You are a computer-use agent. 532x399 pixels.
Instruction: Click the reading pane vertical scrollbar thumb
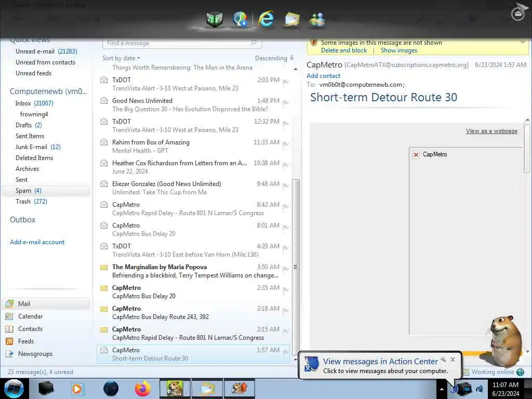click(x=527, y=148)
